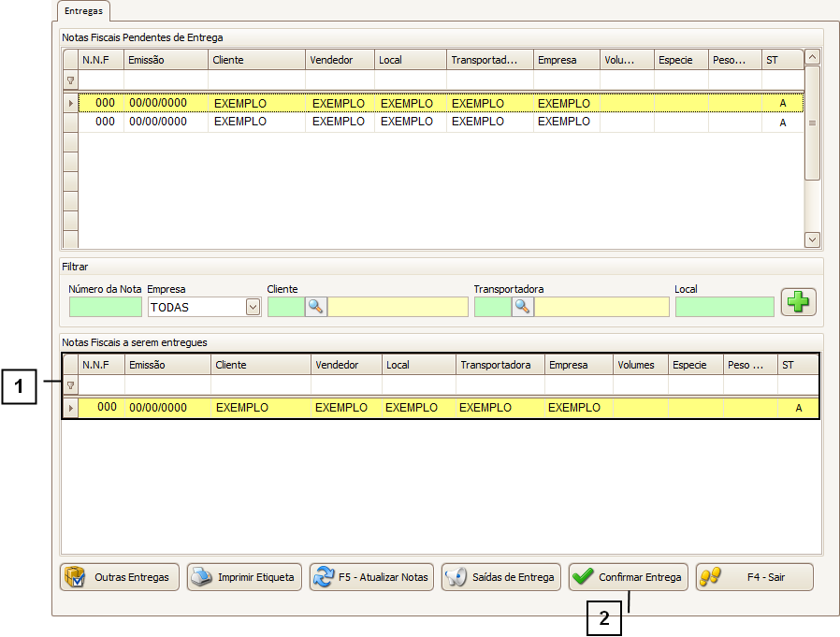
Task: Click the filter funnel icon in lower grid
Action: tap(70, 385)
